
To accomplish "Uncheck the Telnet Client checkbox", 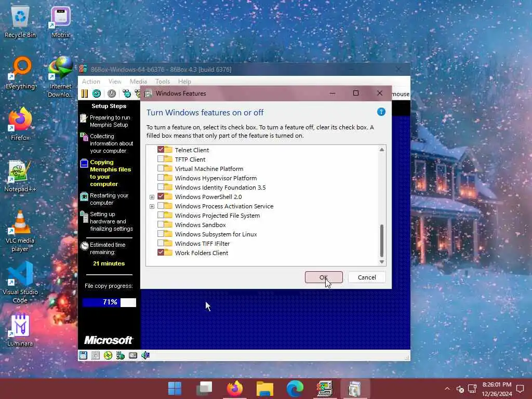I will click(161, 150).
